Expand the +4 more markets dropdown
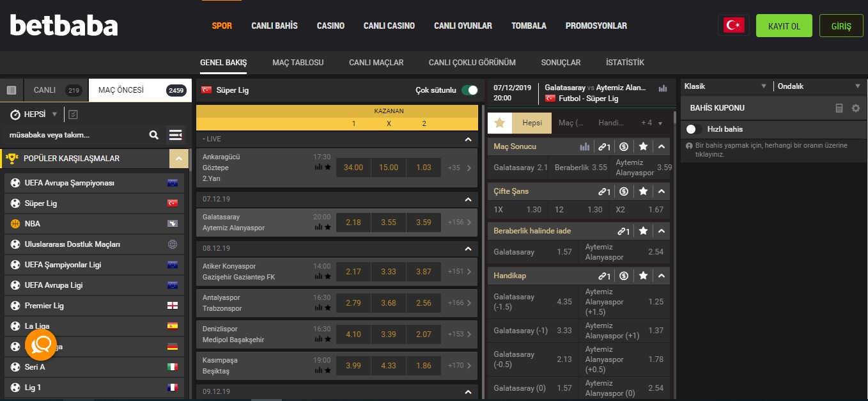This screenshot has width=868, height=401. coord(651,123)
